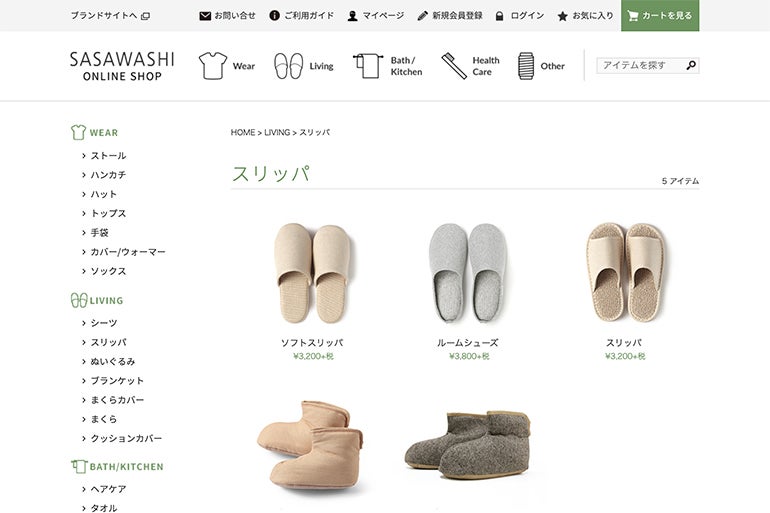Viewport: 770px width, 513px height.
Task: Click LIVING in the breadcrumb
Action: click(277, 133)
